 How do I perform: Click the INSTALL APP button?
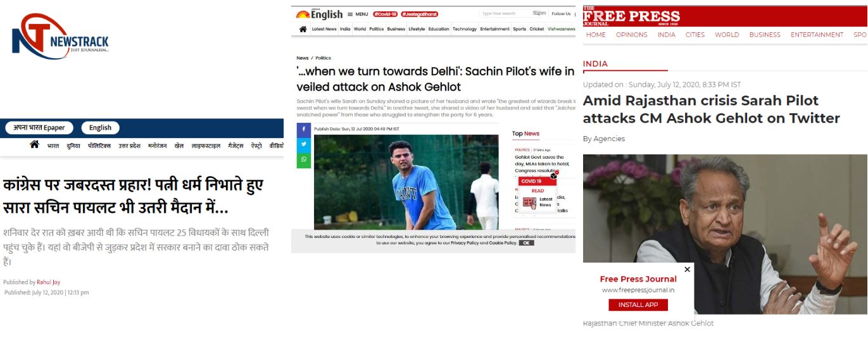[638, 304]
